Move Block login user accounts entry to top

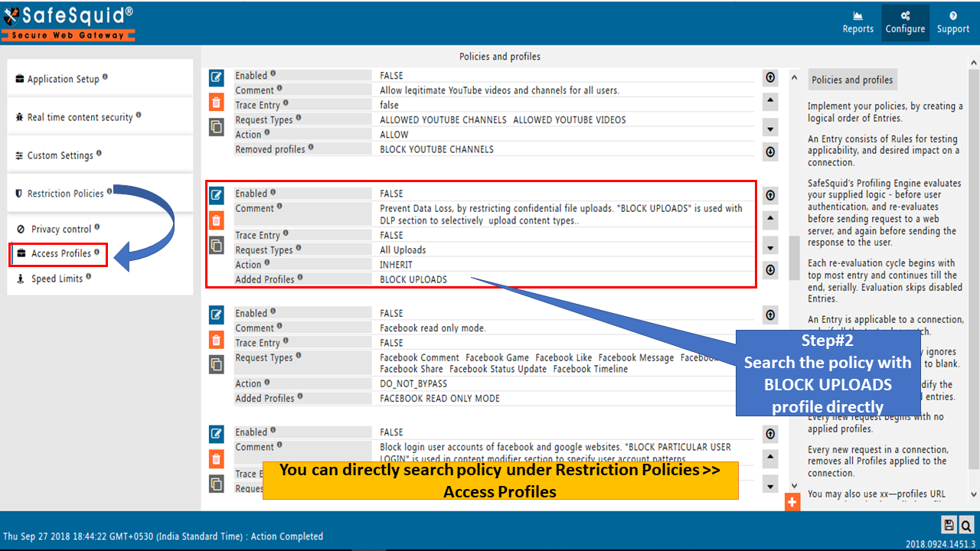click(x=770, y=434)
